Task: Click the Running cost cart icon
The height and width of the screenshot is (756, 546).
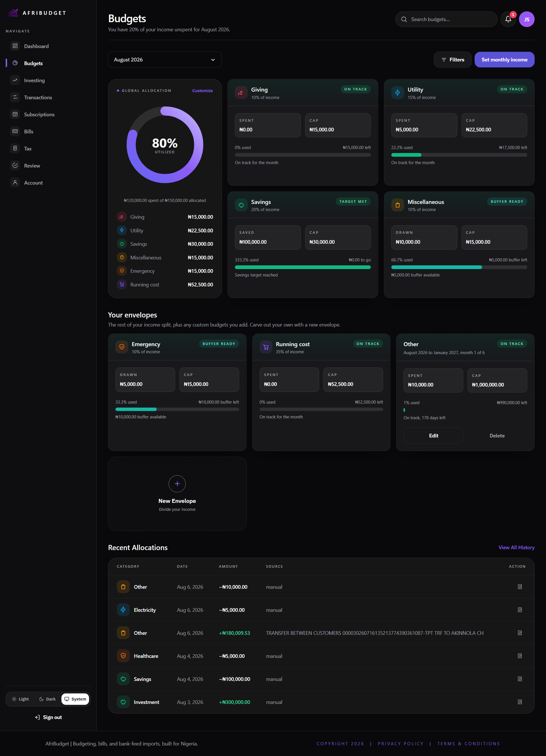Action: [x=266, y=347]
